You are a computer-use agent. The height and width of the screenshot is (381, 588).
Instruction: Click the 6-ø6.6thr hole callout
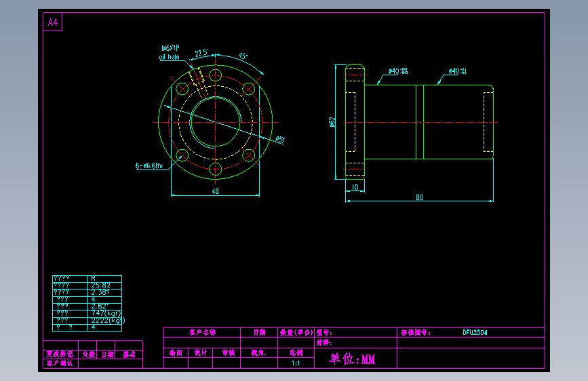coord(149,165)
